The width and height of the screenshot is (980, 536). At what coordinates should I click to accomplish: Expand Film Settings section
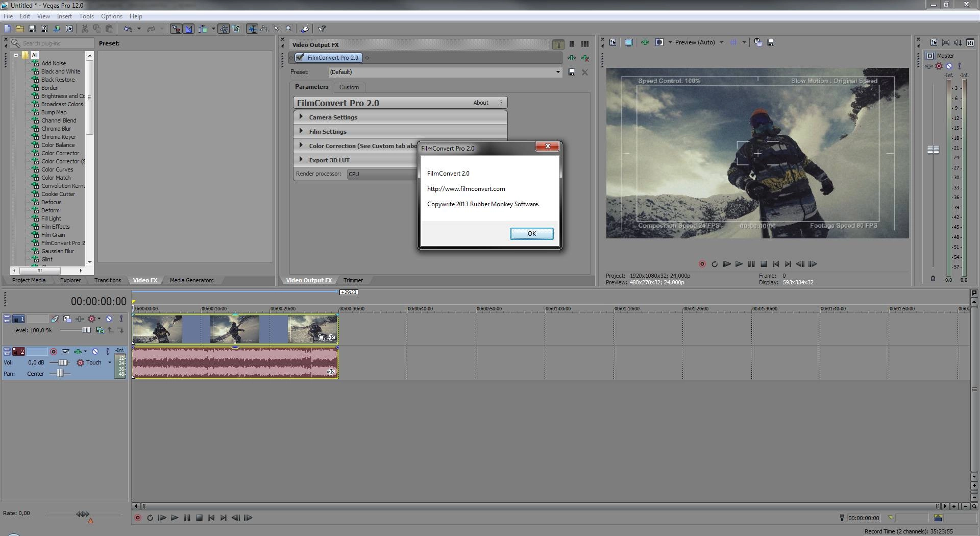pyautogui.click(x=301, y=131)
